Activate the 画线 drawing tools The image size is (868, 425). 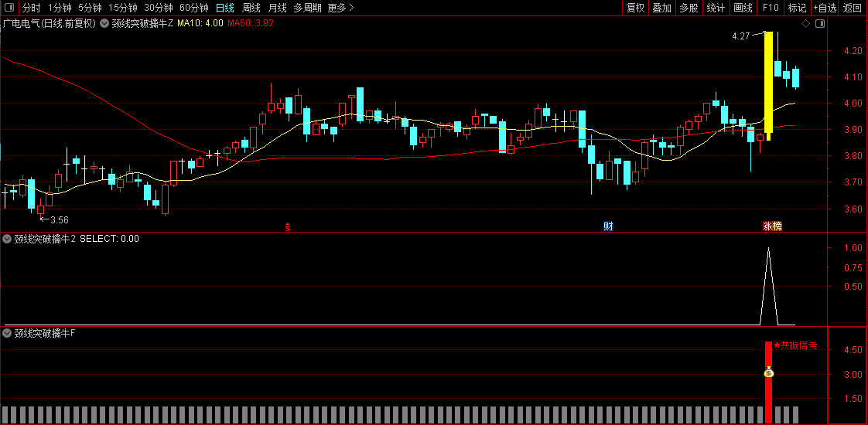tap(743, 8)
